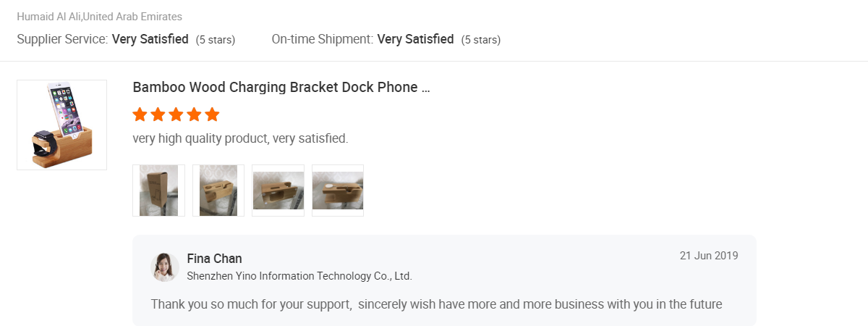
Task: View the first buyer review photo
Action: point(158,191)
